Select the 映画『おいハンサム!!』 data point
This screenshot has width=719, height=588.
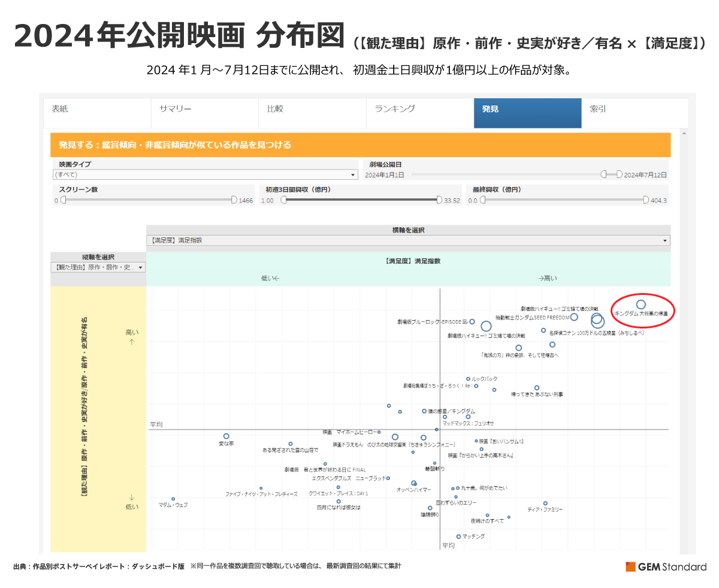coord(476,441)
